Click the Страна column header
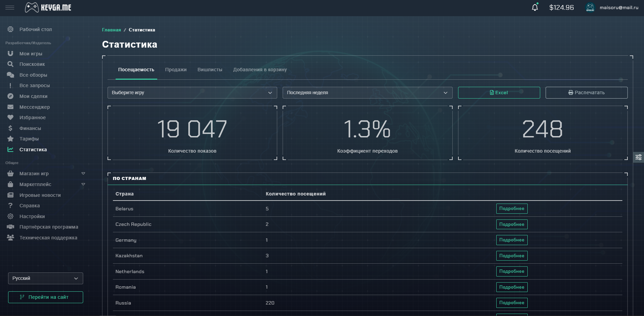 point(124,194)
